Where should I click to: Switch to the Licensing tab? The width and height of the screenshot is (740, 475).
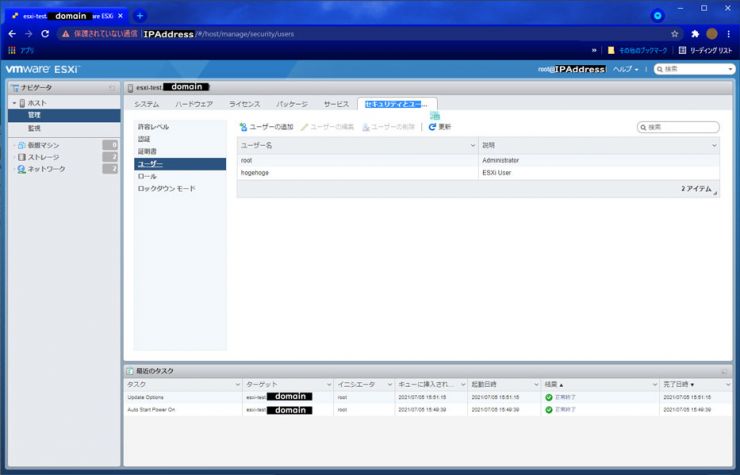pyautogui.click(x=244, y=104)
